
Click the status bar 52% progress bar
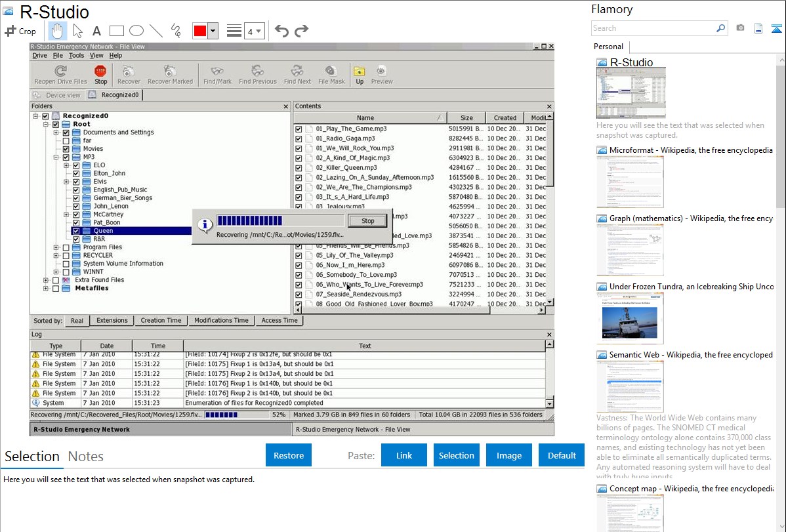click(237, 415)
